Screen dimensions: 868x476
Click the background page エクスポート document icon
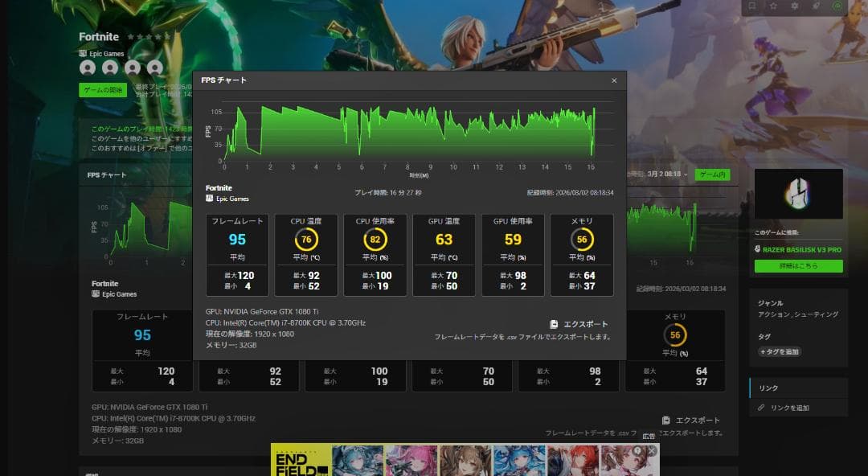click(x=666, y=421)
